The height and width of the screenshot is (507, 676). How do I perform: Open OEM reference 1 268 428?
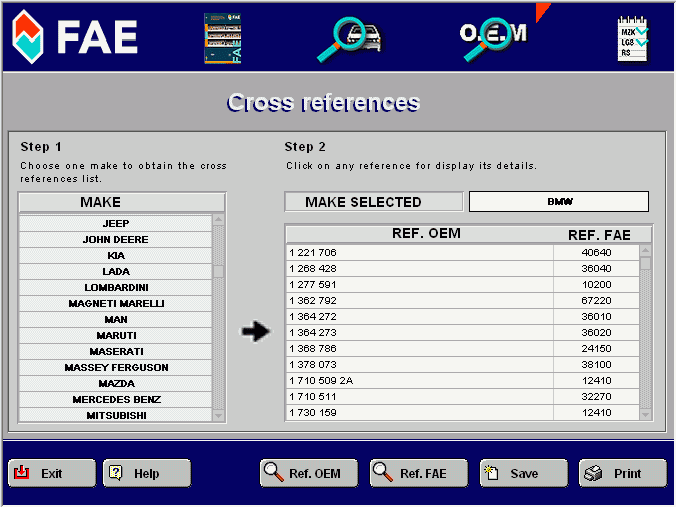pyautogui.click(x=419, y=268)
